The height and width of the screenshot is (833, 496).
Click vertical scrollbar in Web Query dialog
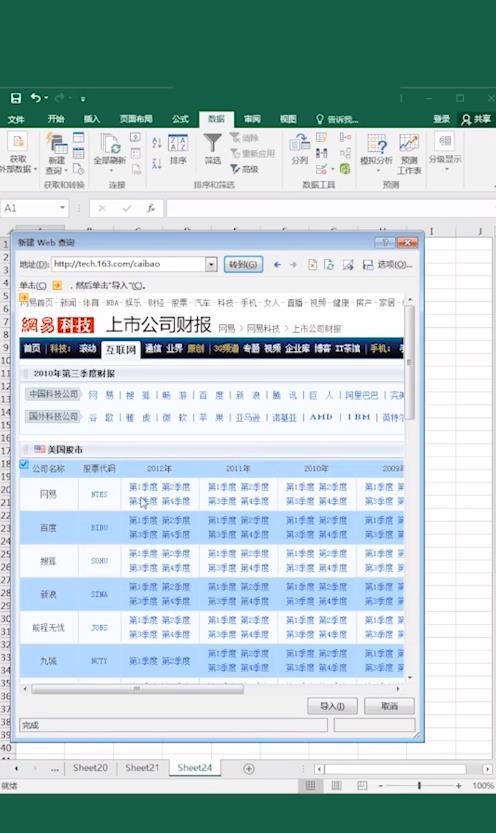tap(409, 363)
